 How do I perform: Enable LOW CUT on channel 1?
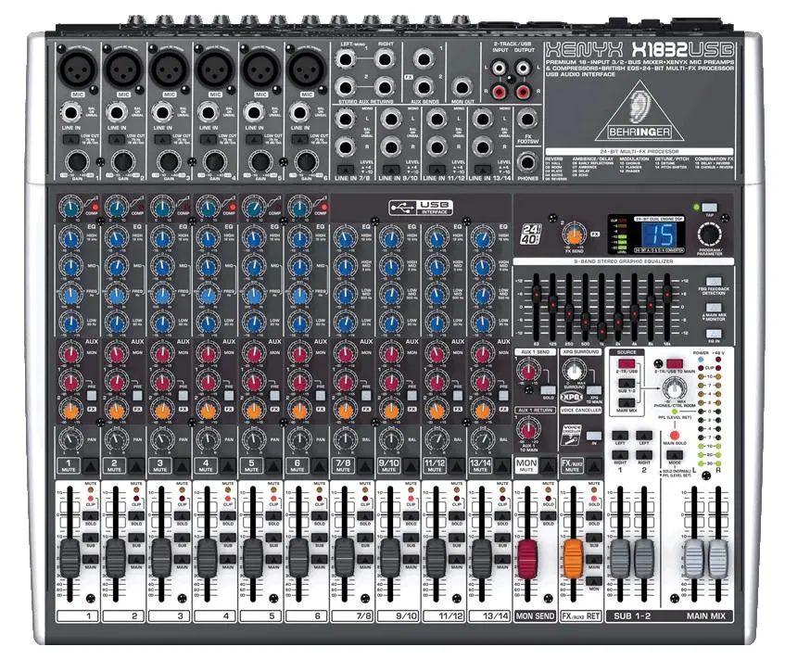pos(70,139)
